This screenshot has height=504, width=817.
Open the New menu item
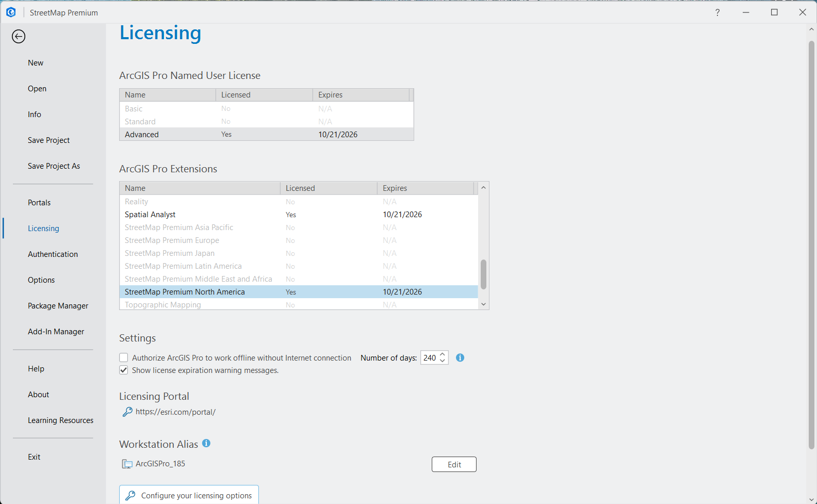(36, 63)
